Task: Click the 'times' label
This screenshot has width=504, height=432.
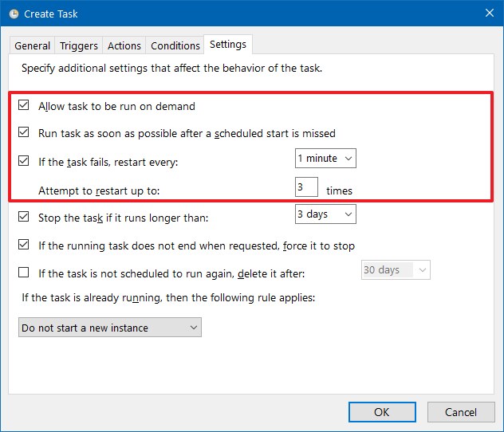Action: point(340,190)
